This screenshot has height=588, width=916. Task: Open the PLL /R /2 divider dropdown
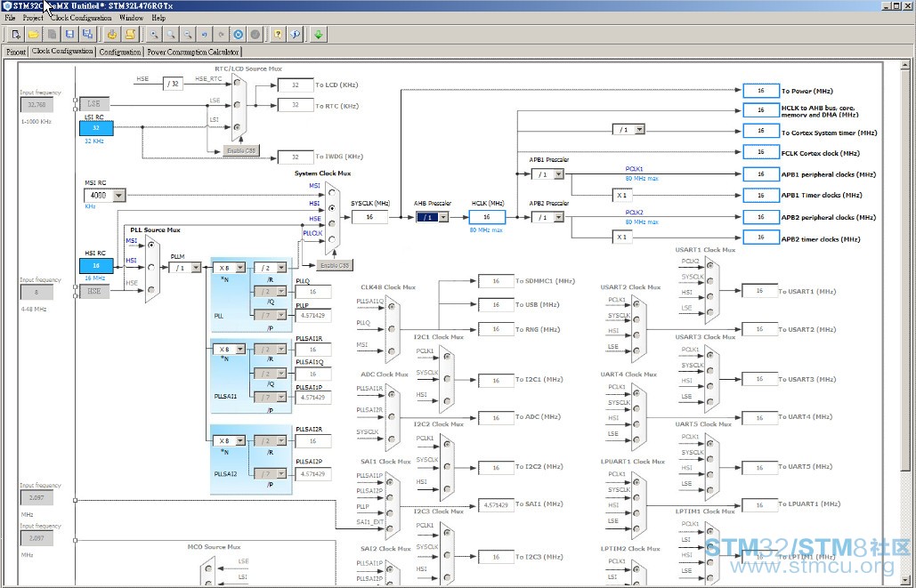click(281, 268)
